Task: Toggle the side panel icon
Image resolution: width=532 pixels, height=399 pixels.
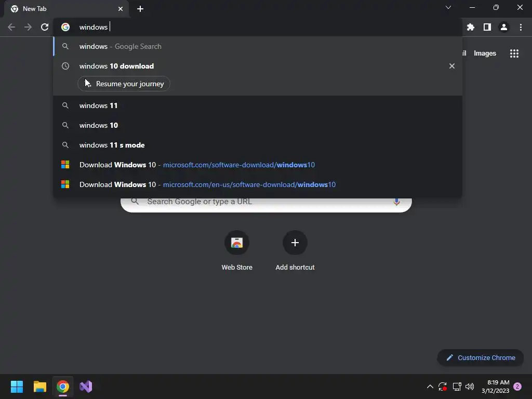Action: (487, 27)
